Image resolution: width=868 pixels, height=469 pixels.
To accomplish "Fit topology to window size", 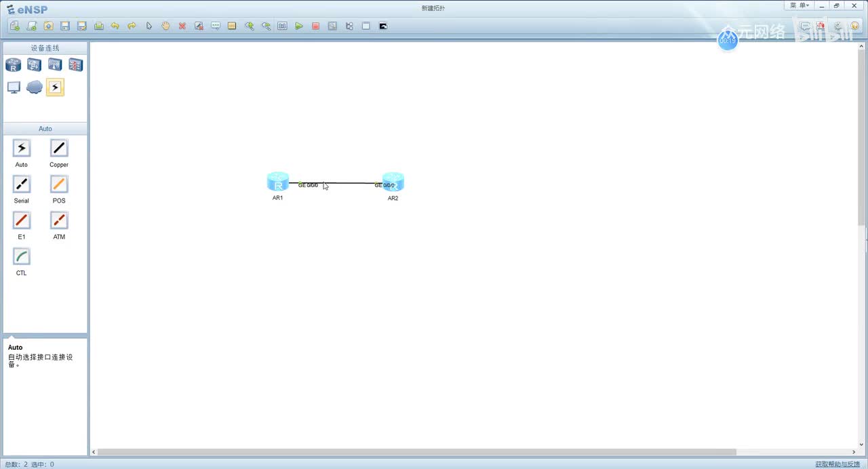I will 282,26.
